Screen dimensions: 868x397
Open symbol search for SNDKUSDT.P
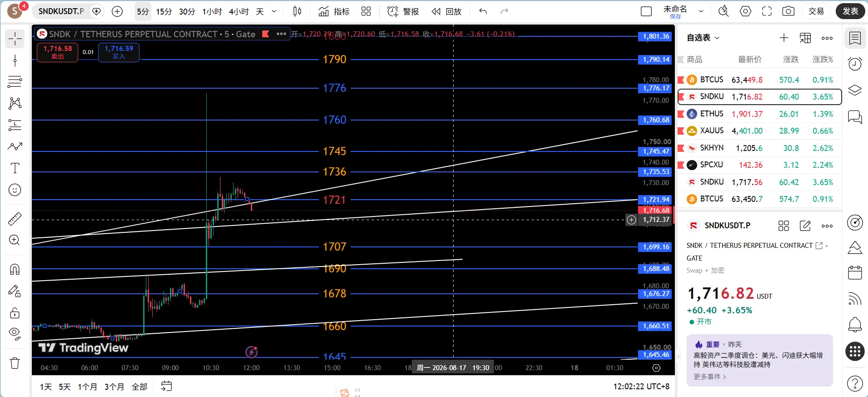pos(61,11)
